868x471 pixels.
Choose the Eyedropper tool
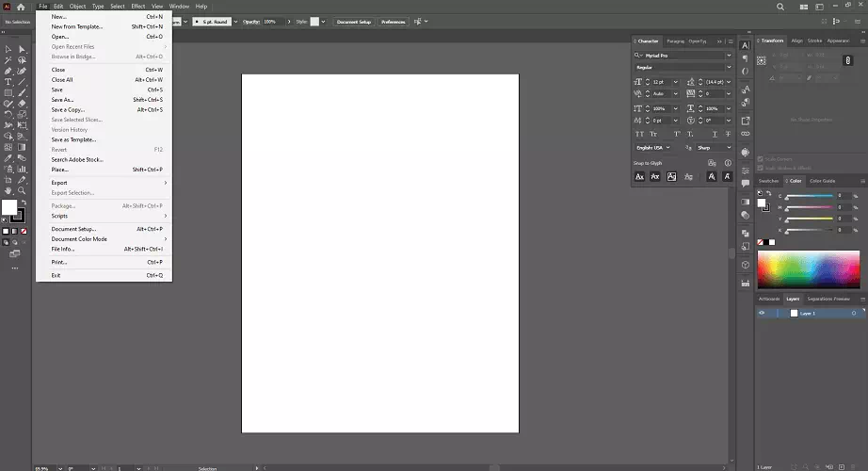pyautogui.click(x=8, y=158)
